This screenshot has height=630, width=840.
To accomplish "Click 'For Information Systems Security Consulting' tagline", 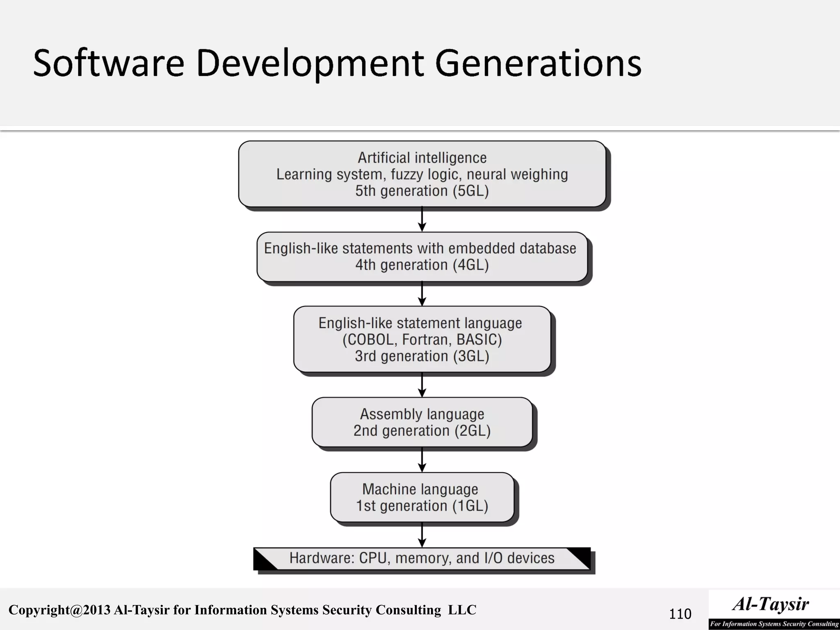I will click(x=774, y=624).
